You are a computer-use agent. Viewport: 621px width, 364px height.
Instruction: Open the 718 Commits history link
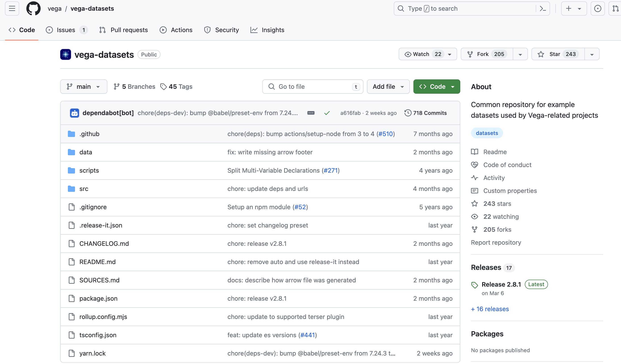(426, 113)
